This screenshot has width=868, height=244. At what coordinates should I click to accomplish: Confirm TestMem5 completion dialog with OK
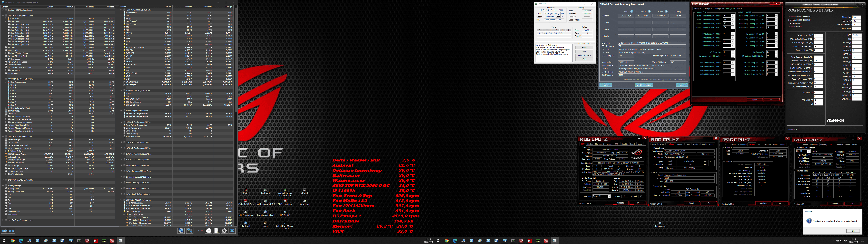853,231
